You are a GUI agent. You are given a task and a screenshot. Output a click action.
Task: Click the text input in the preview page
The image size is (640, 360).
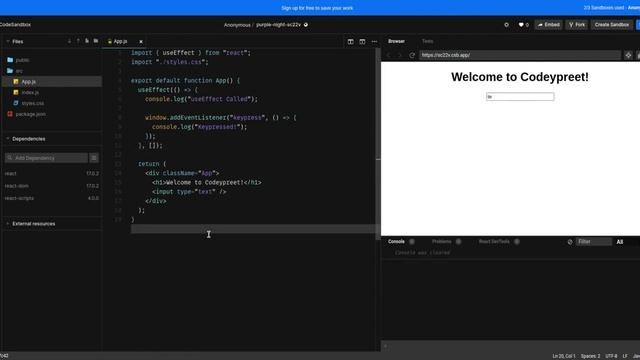pyautogui.click(x=520, y=97)
